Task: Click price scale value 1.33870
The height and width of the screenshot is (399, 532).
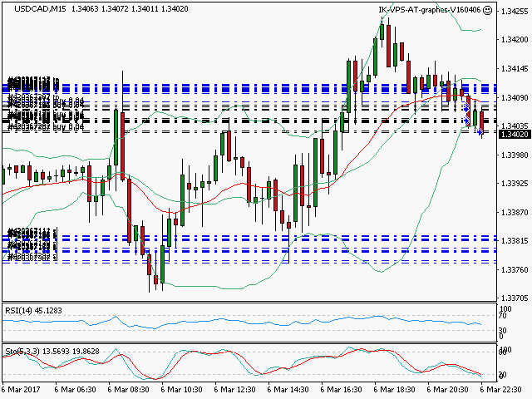Action: point(515,213)
